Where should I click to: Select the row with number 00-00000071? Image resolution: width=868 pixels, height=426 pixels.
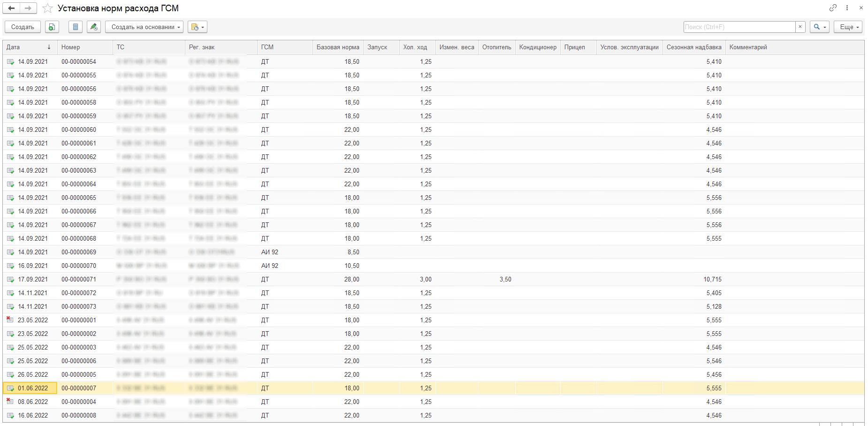coord(79,279)
